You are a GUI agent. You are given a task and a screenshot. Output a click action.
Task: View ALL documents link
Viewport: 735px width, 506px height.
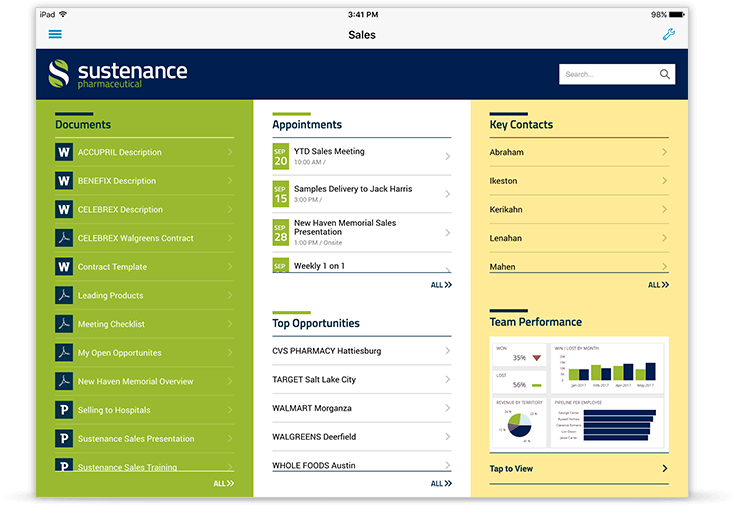224,484
